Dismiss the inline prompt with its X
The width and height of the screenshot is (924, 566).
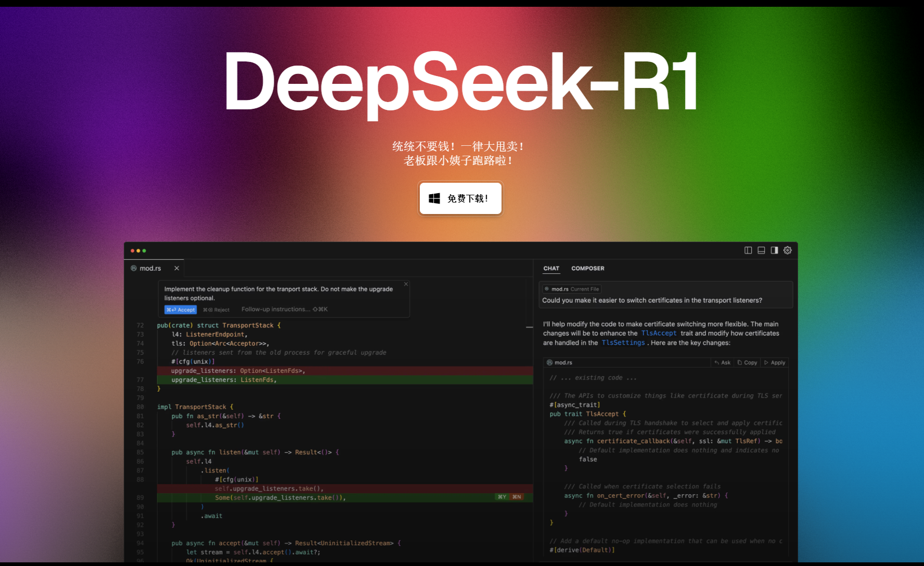406,284
